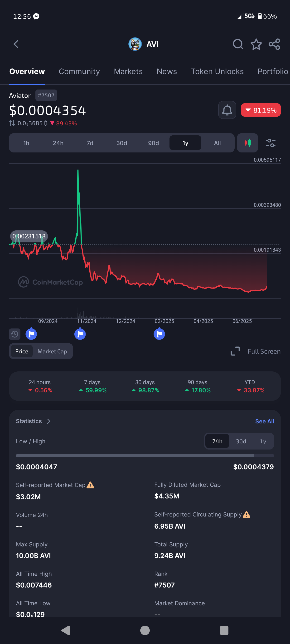Switch chart to Market Cap mode
The image size is (290, 644).
pyautogui.click(x=52, y=351)
